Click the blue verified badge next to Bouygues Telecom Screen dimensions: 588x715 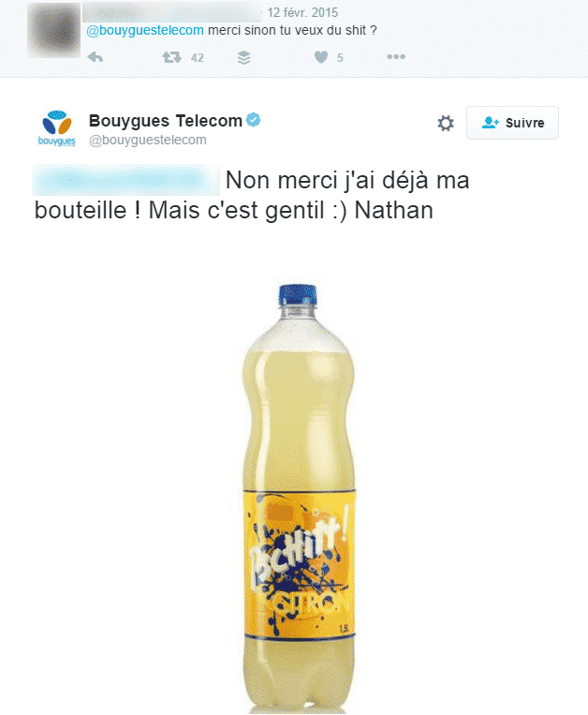253,120
